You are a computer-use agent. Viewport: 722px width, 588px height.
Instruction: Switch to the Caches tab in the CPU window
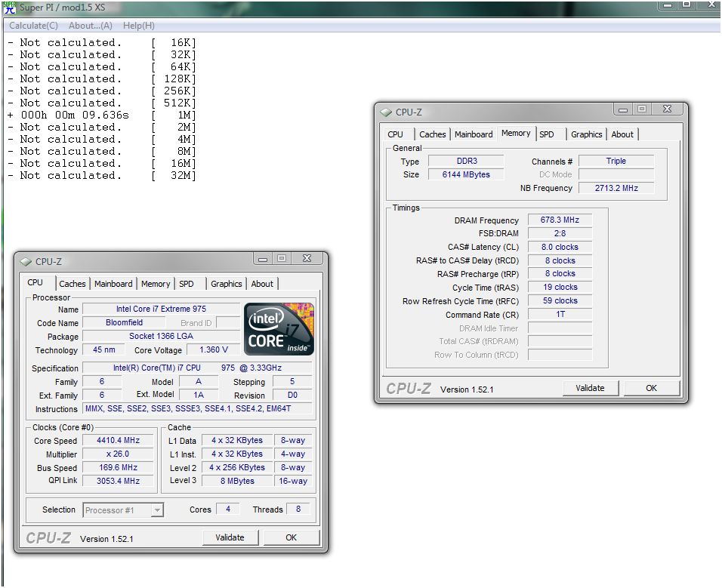click(73, 284)
